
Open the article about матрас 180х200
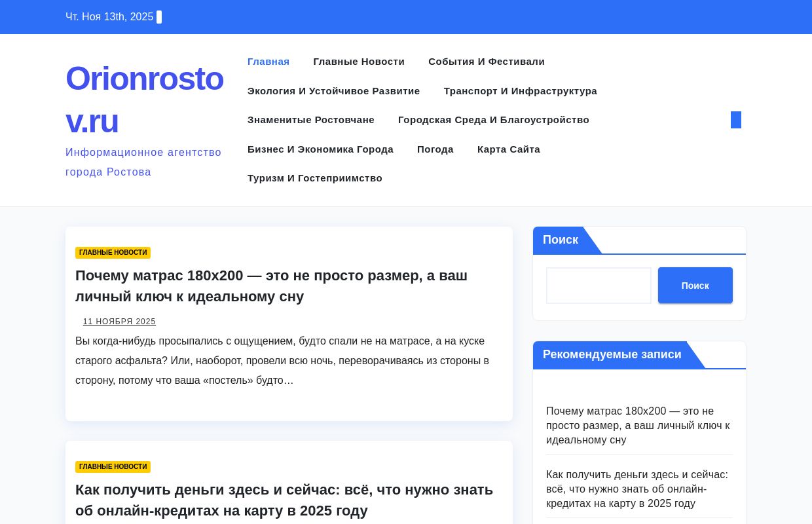(x=271, y=286)
